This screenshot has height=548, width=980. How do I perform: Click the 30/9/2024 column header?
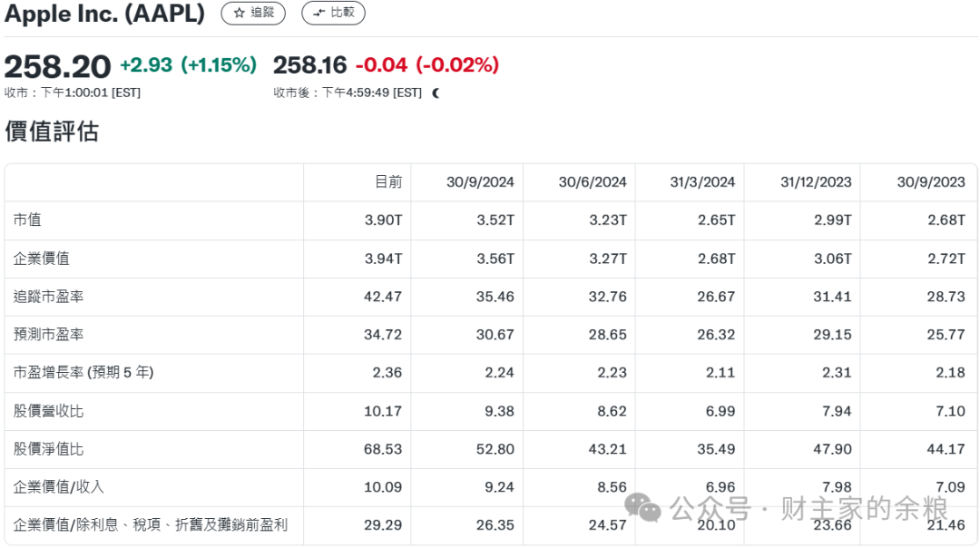click(480, 181)
